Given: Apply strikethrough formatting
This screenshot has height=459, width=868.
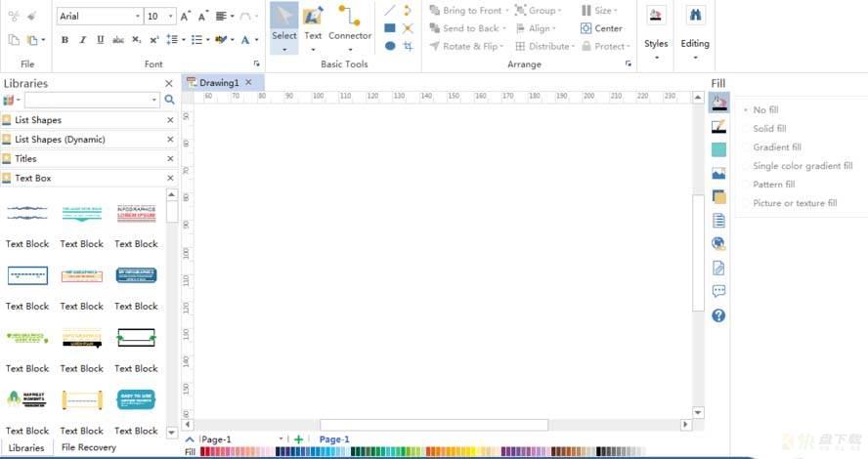Looking at the screenshot, I should coord(118,40).
